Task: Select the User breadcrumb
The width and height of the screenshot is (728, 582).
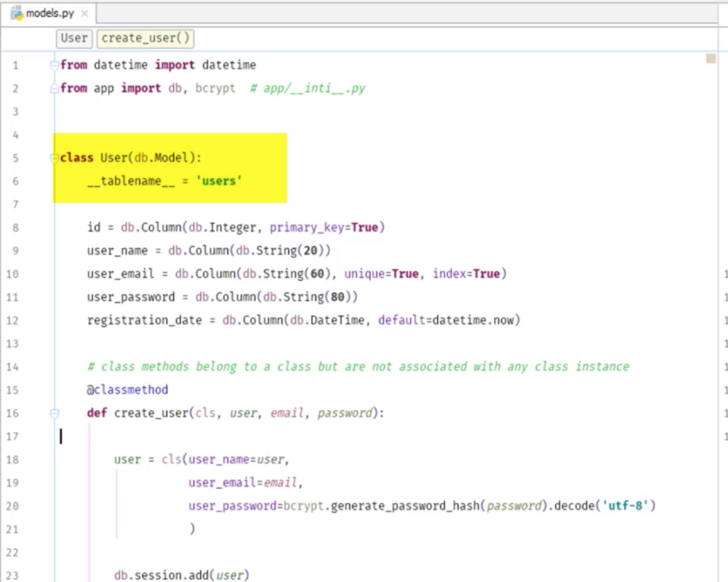Action: [x=74, y=38]
